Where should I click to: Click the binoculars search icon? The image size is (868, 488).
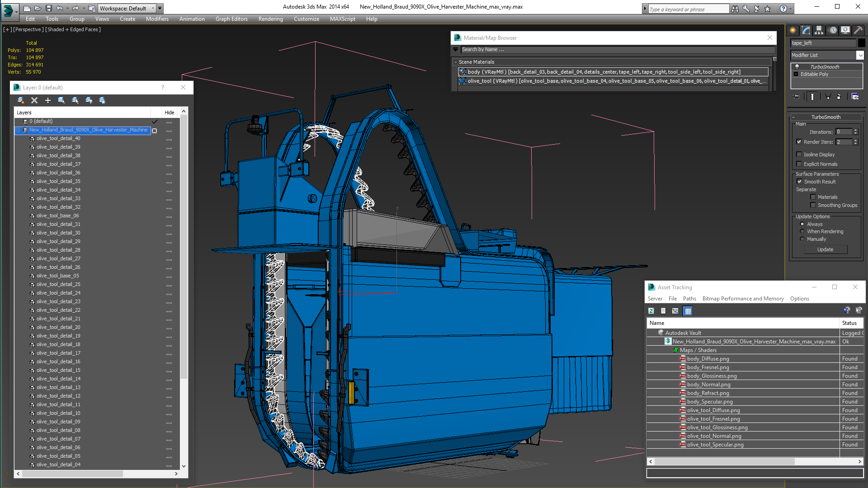(735, 9)
